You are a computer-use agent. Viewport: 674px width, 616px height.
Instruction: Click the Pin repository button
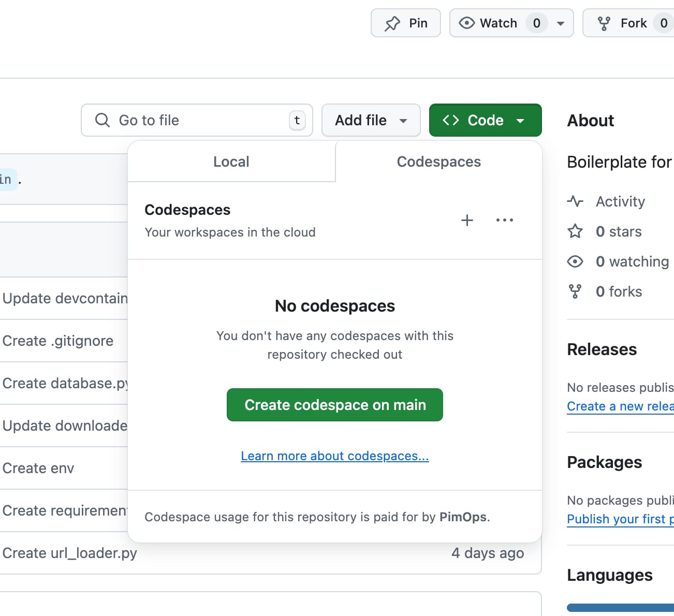[405, 23]
